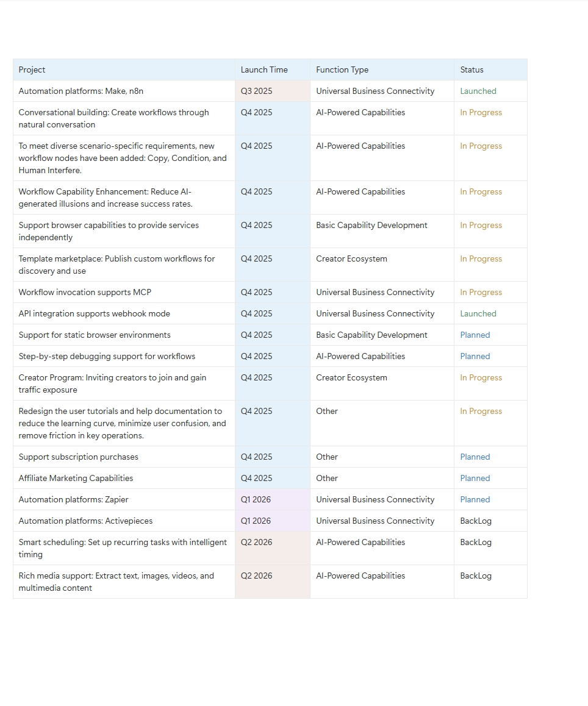Select Creator Ecosystem cell in Template marketplace row

pos(351,259)
